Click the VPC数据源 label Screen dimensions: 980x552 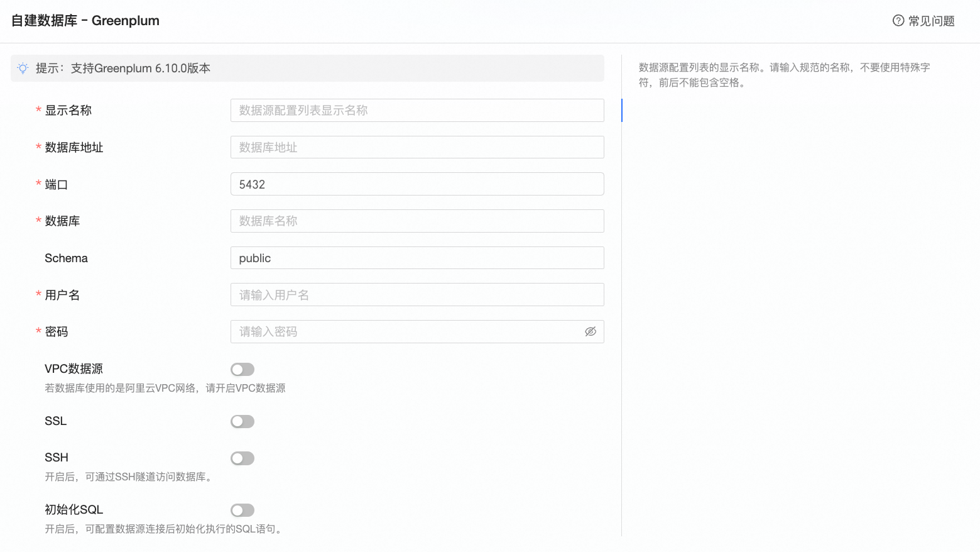point(73,369)
